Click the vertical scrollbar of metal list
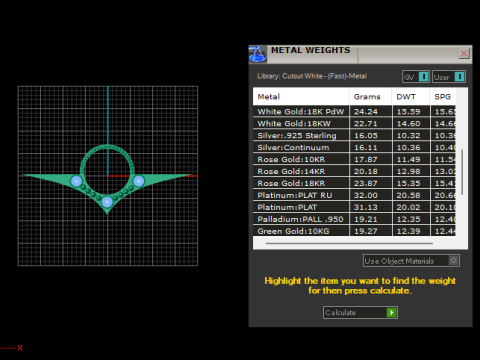The width and height of the screenshot is (480, 360). click(462, 172)
